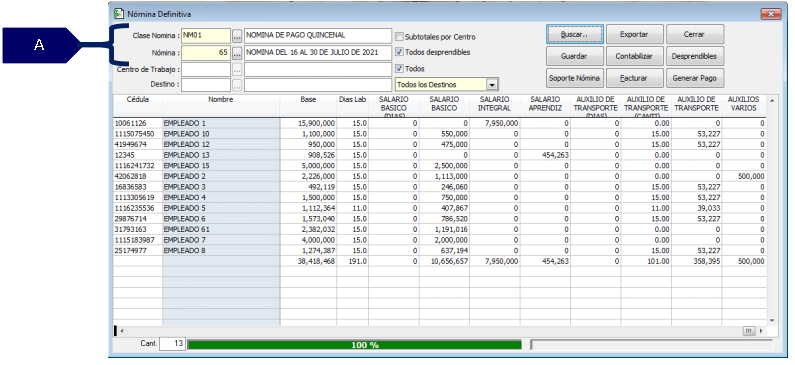Click the Nómina number field 65
Viewport: 795px width, 365px height.
pos(205,53)
